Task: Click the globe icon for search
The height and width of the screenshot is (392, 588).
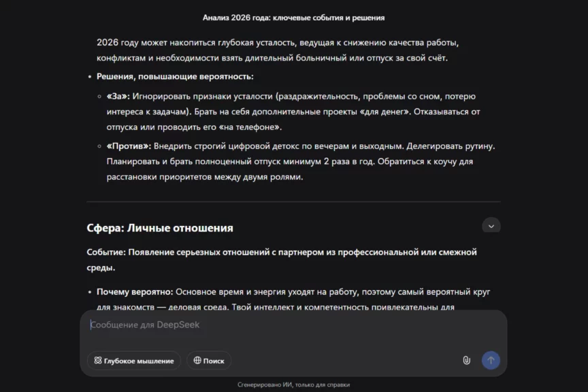Action: [197, 361]
